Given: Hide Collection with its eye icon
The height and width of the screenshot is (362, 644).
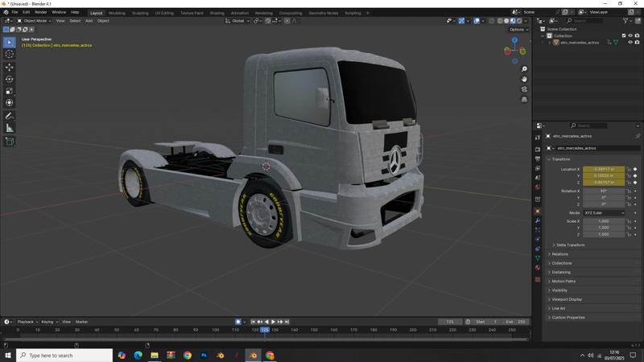Looking at the screenshot, I should 630,35.
